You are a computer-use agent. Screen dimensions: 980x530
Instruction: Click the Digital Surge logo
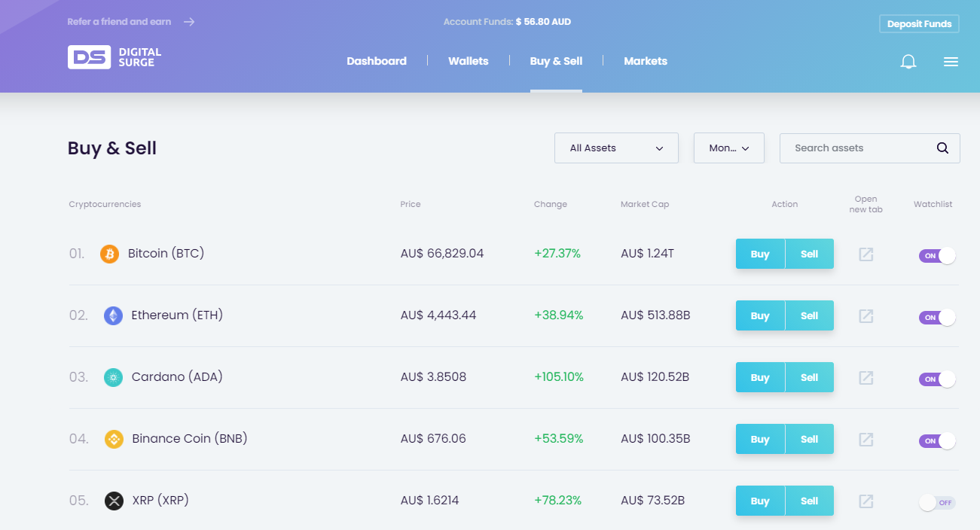click(x=114, y=57)
